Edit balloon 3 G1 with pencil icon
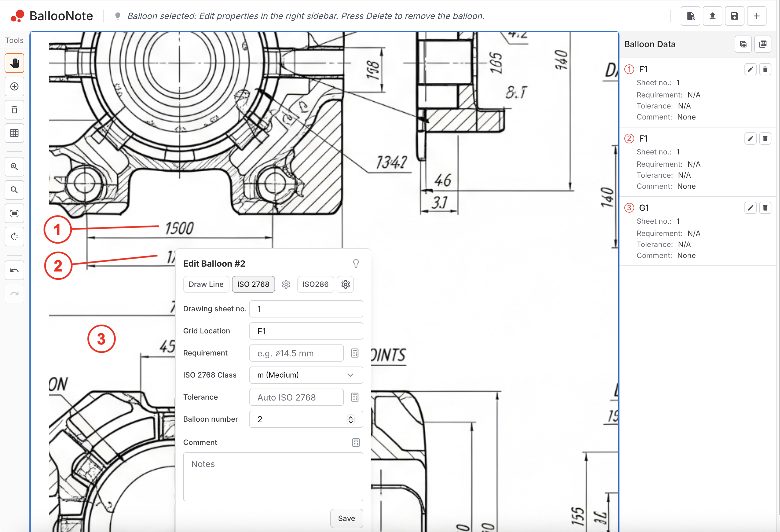 coord(751,208)
